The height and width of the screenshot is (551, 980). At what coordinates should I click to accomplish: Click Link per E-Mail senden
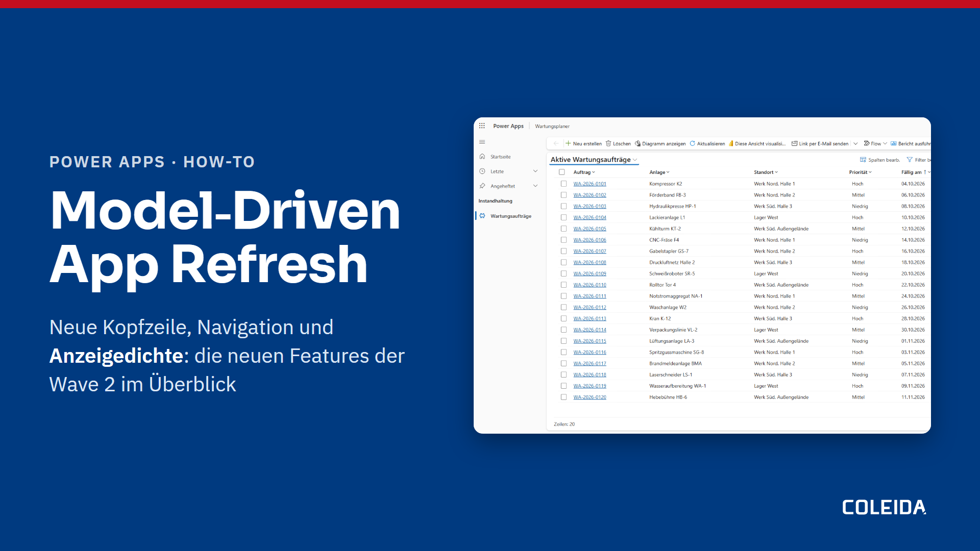820,144
